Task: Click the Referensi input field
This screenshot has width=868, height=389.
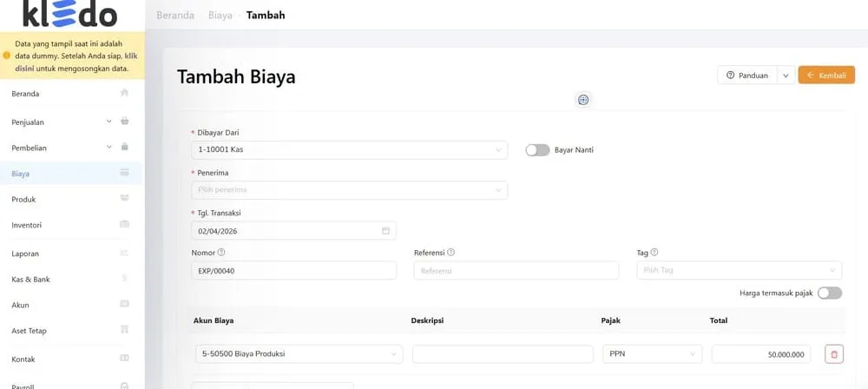Action: coord(516,270)
